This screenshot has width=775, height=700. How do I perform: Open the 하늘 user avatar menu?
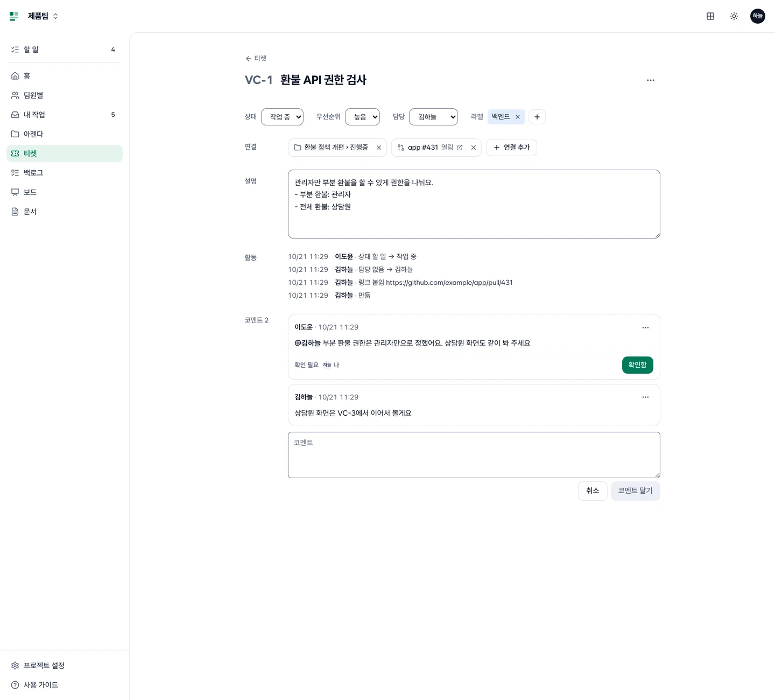point(758,16)
